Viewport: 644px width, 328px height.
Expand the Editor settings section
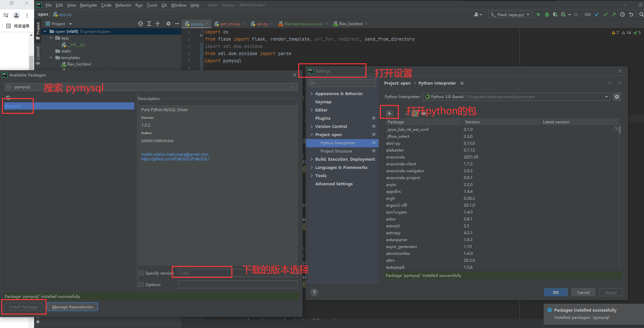(x=312, y=110)
